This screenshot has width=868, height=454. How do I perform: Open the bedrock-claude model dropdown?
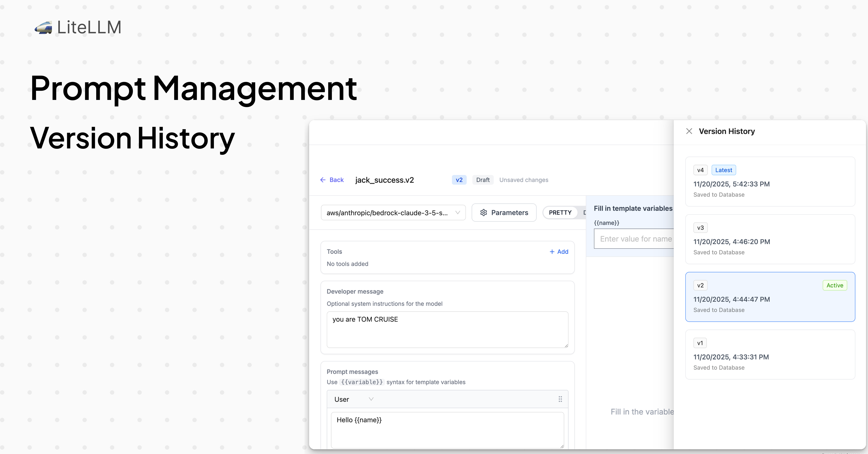point(393,213)
